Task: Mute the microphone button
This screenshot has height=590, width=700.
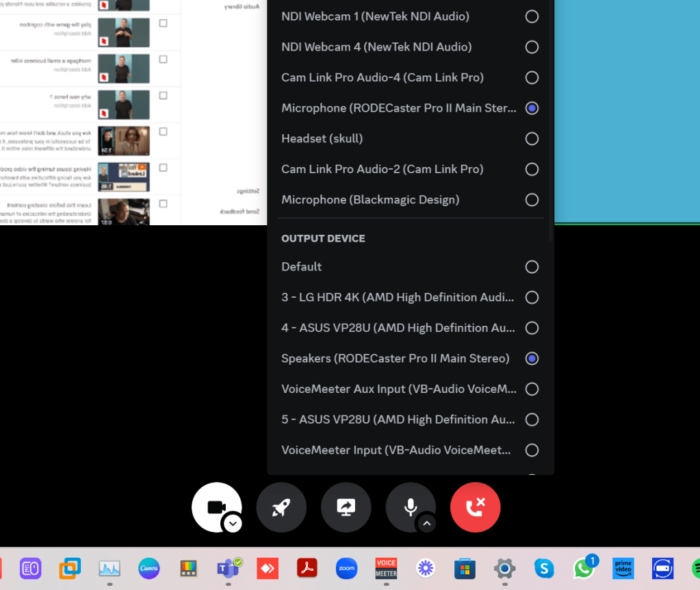Action: pyautogui.click(x=411, y=507)
